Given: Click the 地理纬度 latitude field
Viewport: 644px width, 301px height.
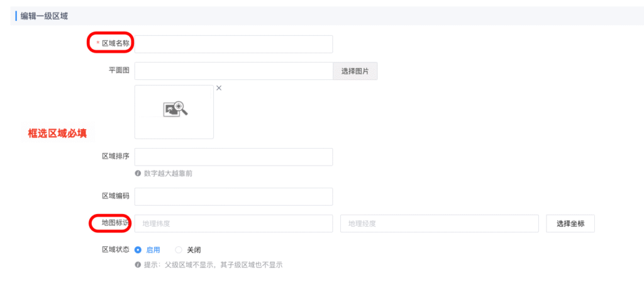Looking at the screenshot, I should coord(233,224).
